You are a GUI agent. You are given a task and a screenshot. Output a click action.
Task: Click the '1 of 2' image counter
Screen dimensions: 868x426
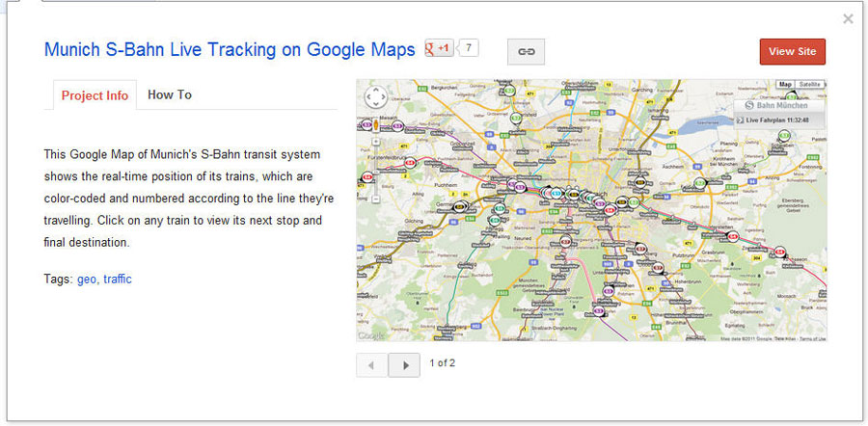pyautogui.click(x=443, y=363)
